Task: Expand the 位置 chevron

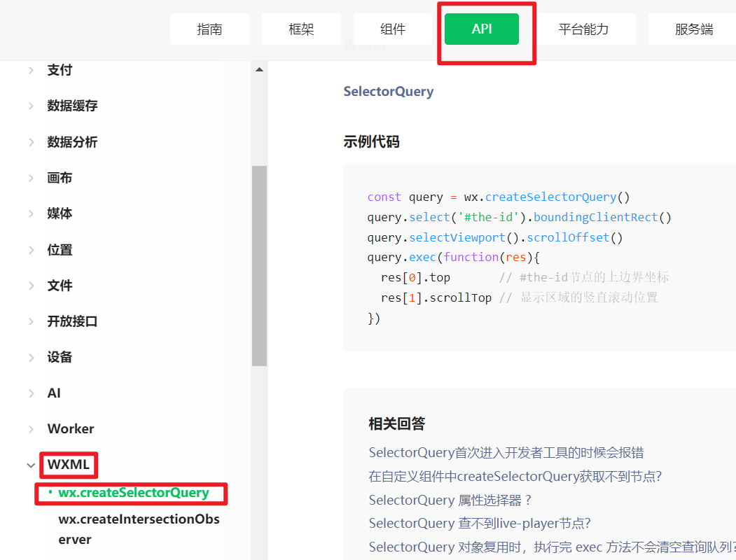Action: 31,250
